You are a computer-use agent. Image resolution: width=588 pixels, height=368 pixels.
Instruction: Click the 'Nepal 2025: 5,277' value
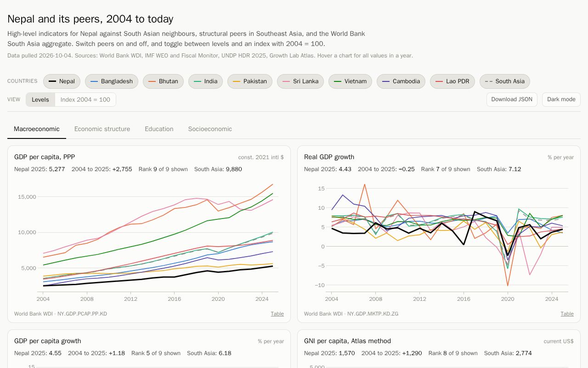40,169
